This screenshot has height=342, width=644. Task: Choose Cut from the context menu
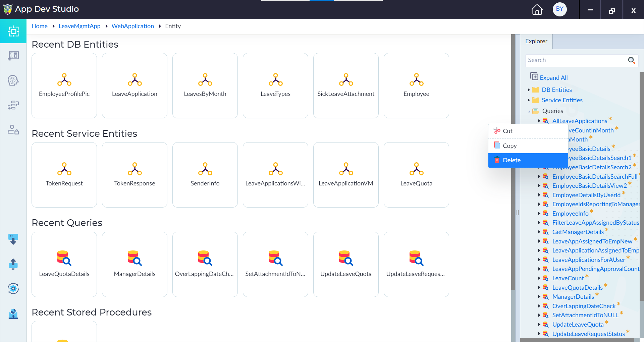click(528, 131)
